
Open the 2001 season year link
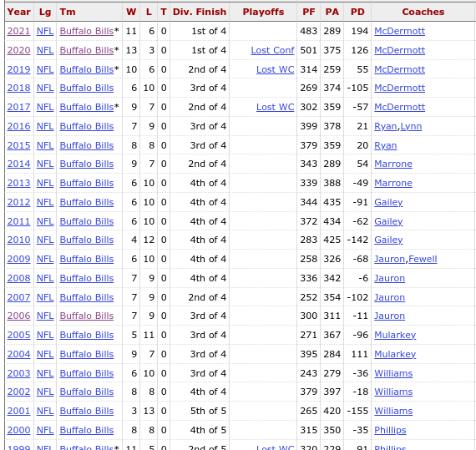coord(18,411)
